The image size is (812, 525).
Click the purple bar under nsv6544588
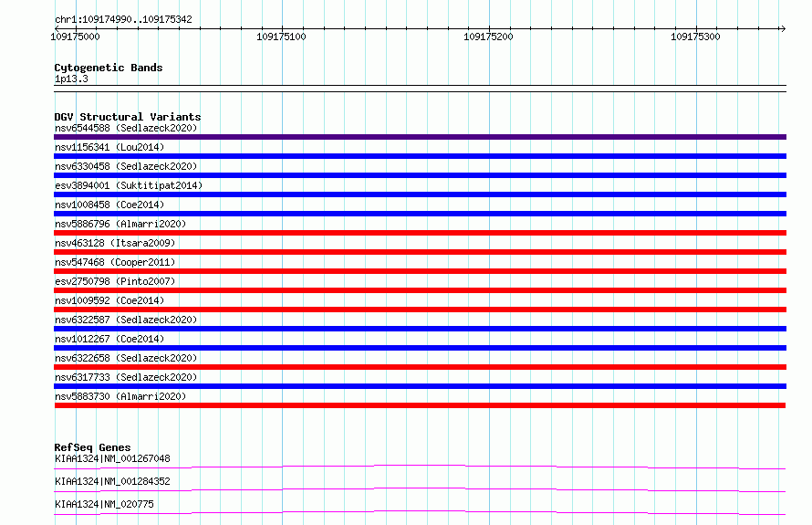420,137
